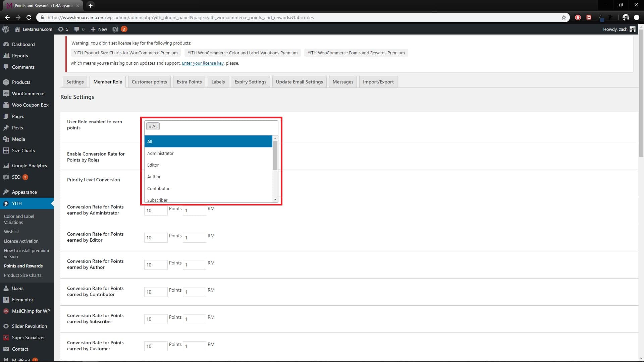
Task: Switch to the Extra Points tab
Action: tap(189, 82)
